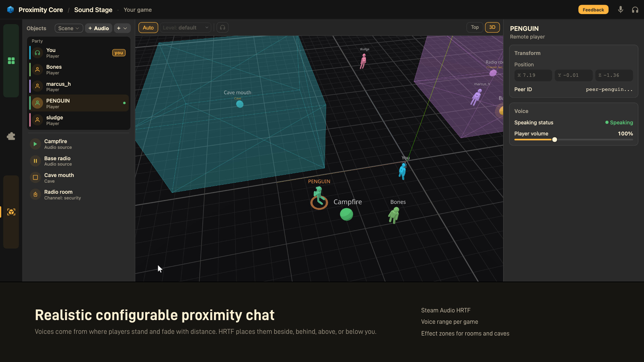The height and width of the screenshot is (362, 644).
Task: Click the Objects panel title
Action: (x=36, y=28)
